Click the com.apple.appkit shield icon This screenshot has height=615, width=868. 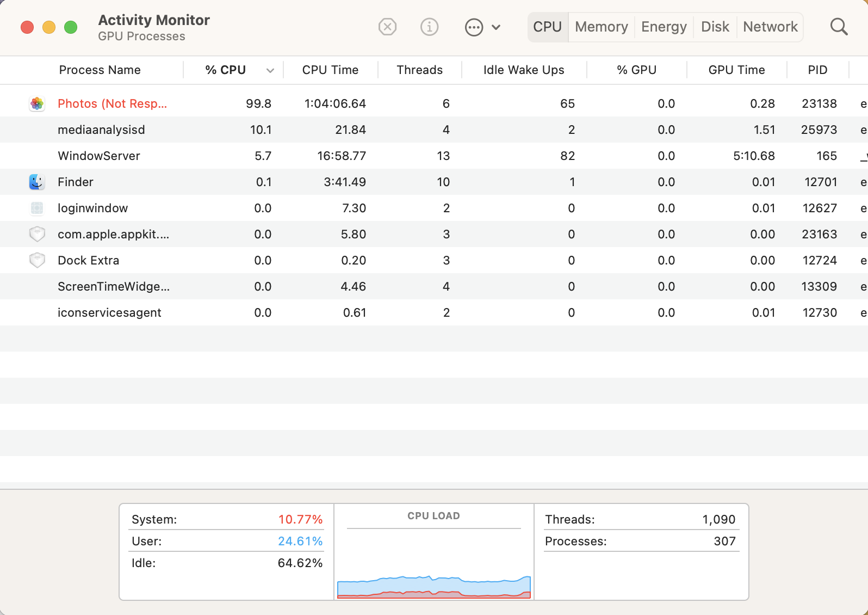coord(36,234)
